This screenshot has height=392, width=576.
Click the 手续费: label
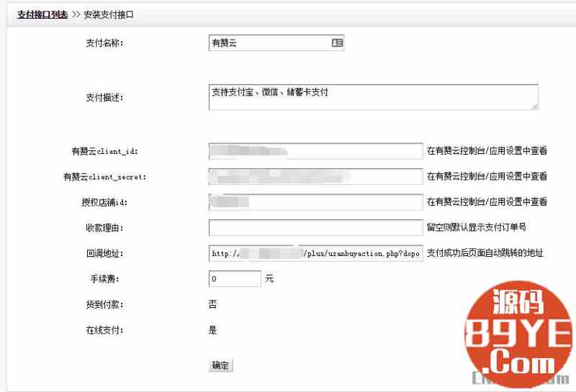click(104, 279)
